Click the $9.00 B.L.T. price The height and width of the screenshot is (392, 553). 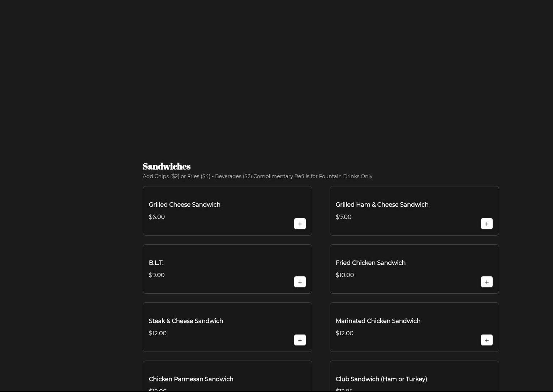pyautogui.click(x=157, y=275)
